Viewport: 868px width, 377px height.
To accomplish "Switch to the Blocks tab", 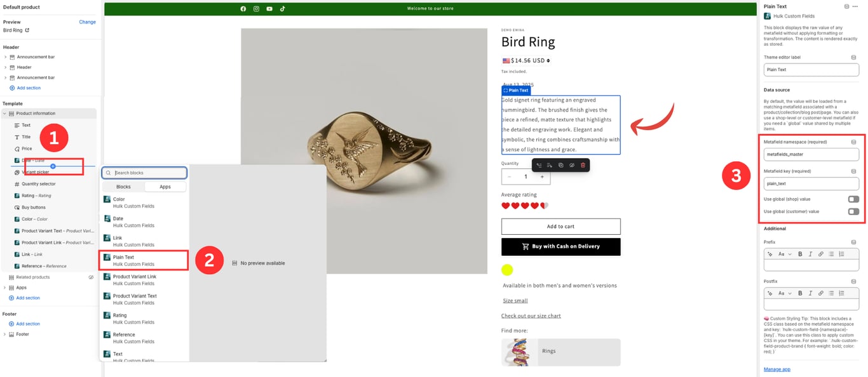I will [x=123, y=187].
